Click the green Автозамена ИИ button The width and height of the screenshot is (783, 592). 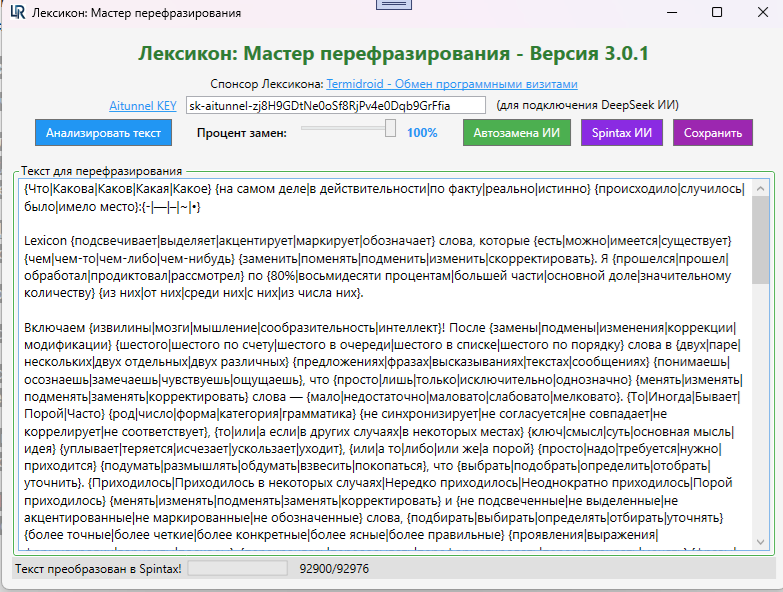517,133
